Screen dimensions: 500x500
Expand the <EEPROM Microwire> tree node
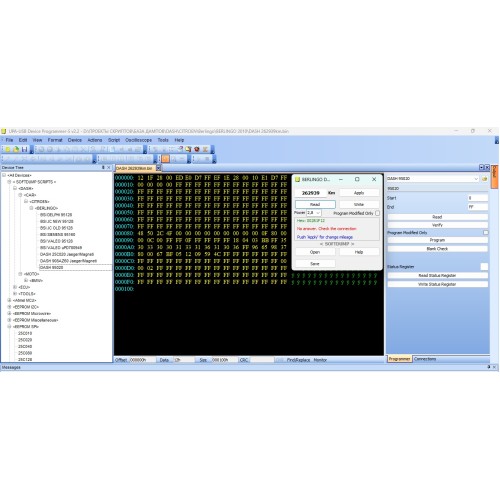pyautogui.click(x=9, y=313)
